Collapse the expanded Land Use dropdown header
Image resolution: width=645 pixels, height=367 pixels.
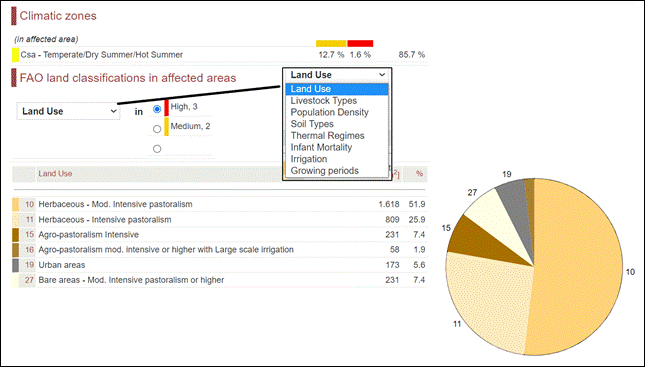coord(337,75)
